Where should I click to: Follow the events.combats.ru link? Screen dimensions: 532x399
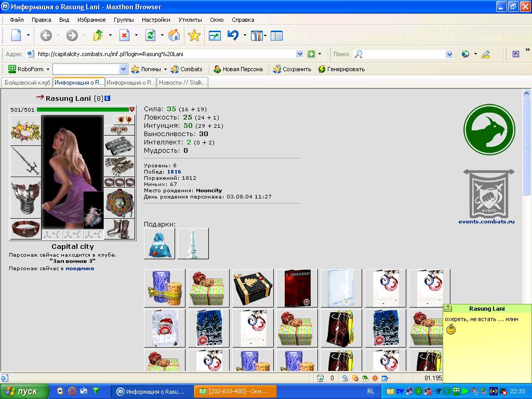click(486, 221)
